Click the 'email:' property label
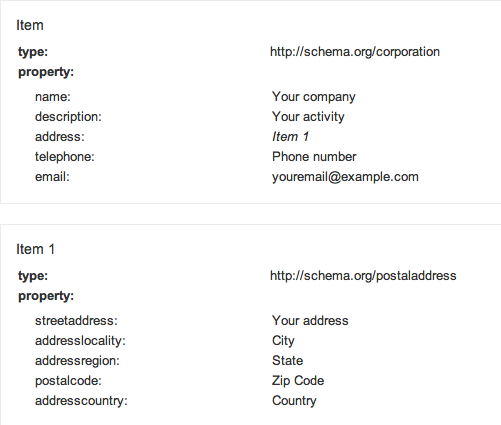The width and height of the screenshot is (501, 425). click(x=52, y=177)
